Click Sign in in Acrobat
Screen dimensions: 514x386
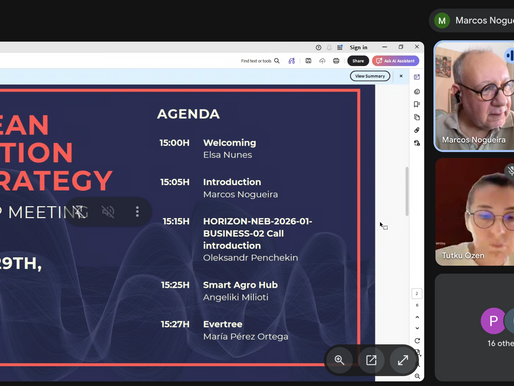click(359, 48)
